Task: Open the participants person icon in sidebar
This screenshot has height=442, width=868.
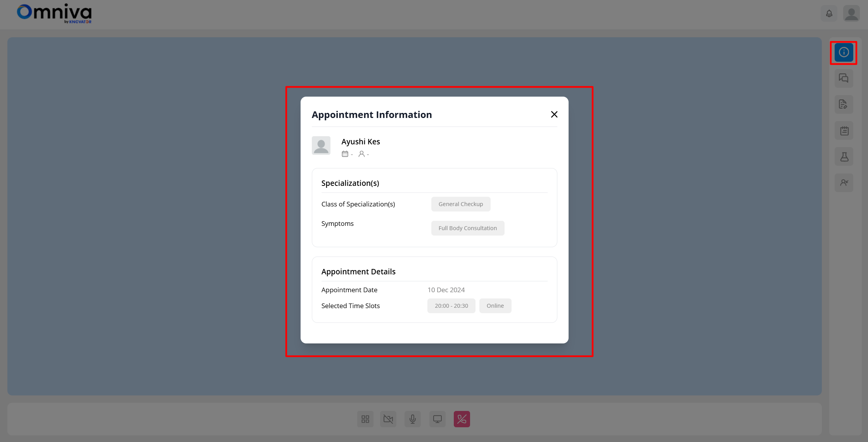Action: 844,182
